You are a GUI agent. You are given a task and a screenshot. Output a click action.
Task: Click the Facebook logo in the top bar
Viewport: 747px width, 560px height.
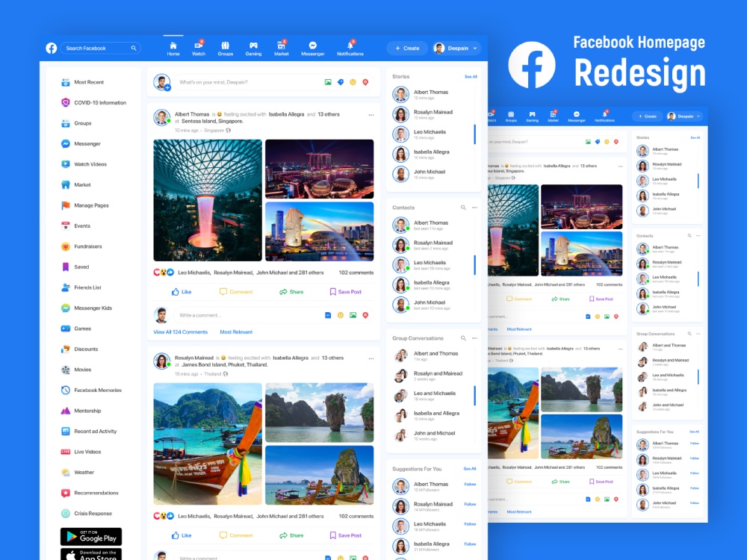(51, 48)
